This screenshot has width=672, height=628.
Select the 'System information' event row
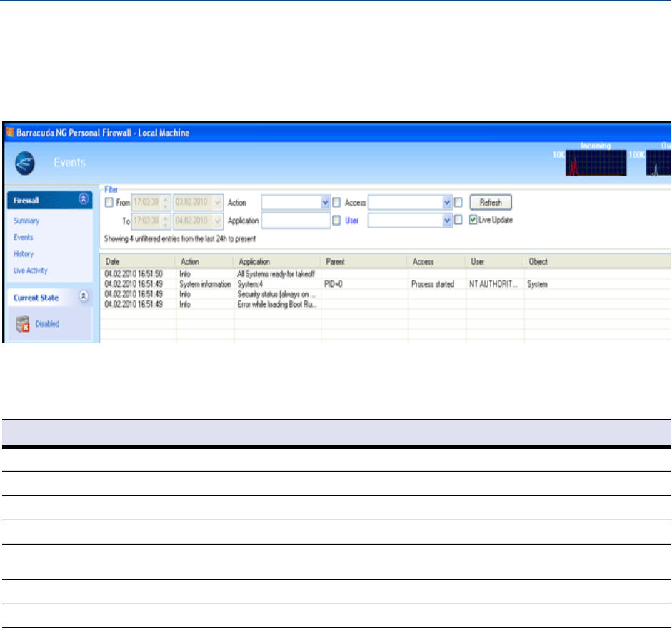click(x=386, y=284)
